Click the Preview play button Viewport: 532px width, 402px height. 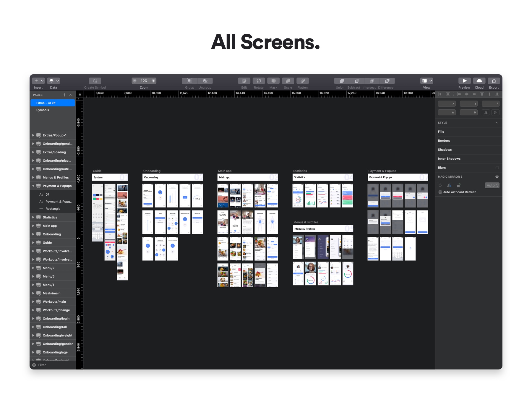[464, 80]
